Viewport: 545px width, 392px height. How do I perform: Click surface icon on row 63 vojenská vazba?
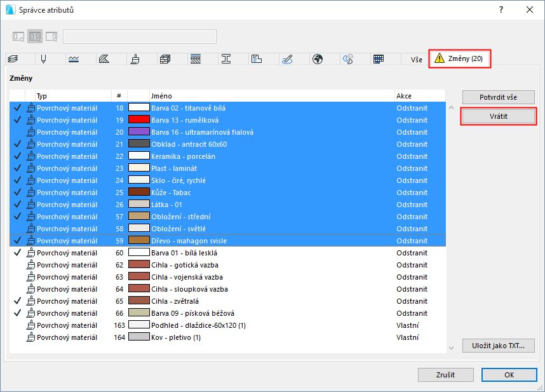(31, 277)
